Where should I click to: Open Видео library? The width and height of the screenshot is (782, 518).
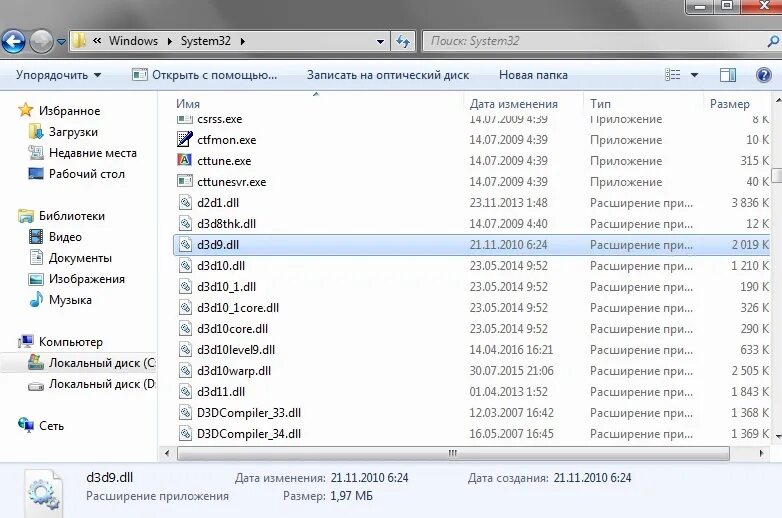(x=65, y=237)
